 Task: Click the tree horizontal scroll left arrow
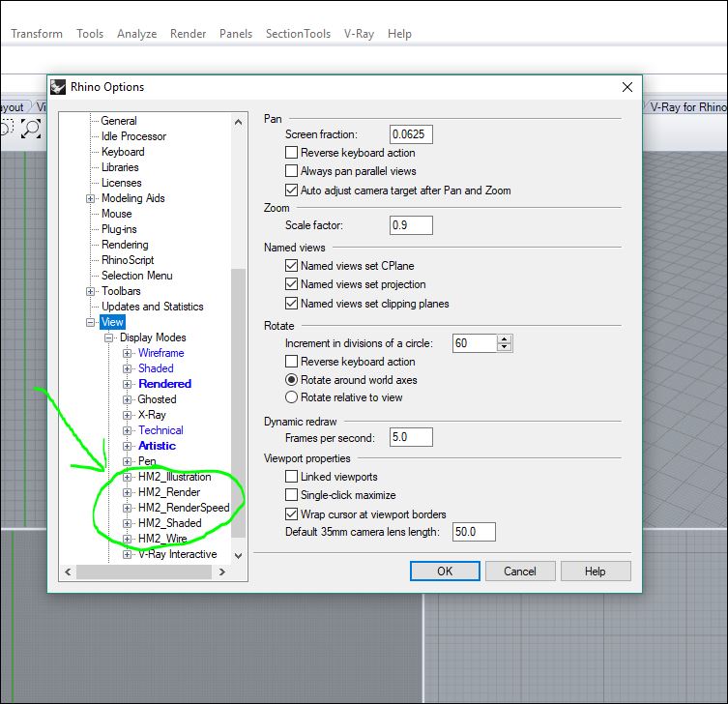coord(69,572)
